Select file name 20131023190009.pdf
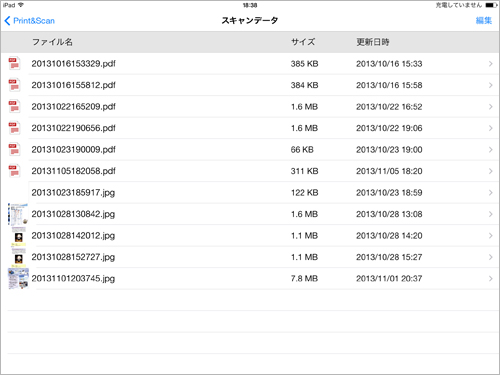 [x=73, y=150]
